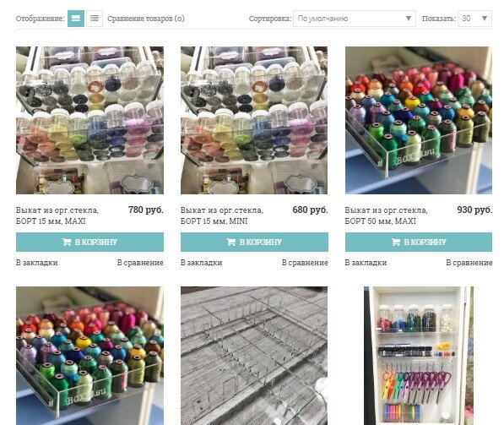Open the БОРТ 50 мм MAXI product title
This screenshot has width=504, height=425.
click(386, 215)
